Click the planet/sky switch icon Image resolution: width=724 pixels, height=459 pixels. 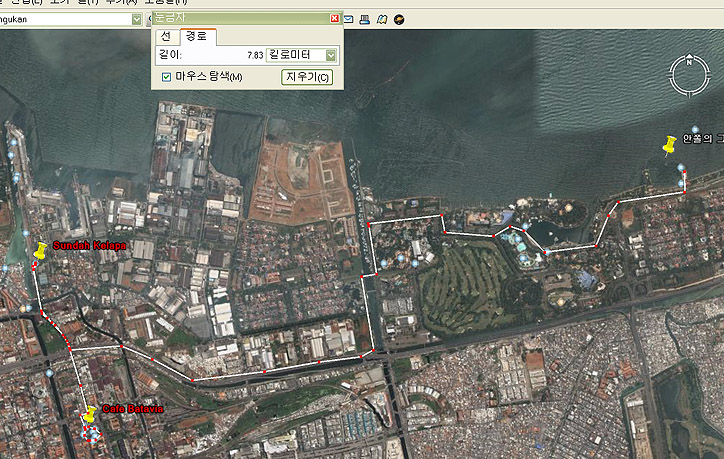tap(399, 19)
